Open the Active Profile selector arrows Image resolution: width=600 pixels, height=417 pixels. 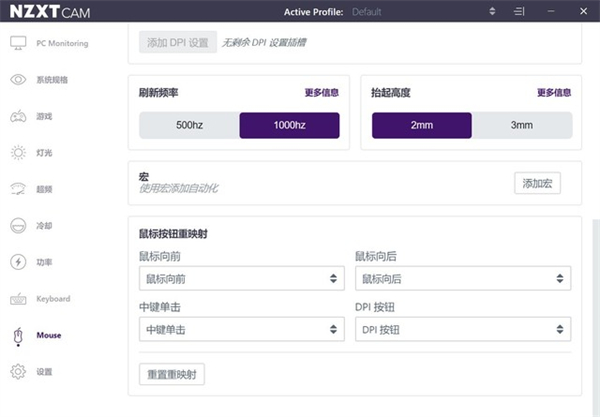click(x=492, y=12)
